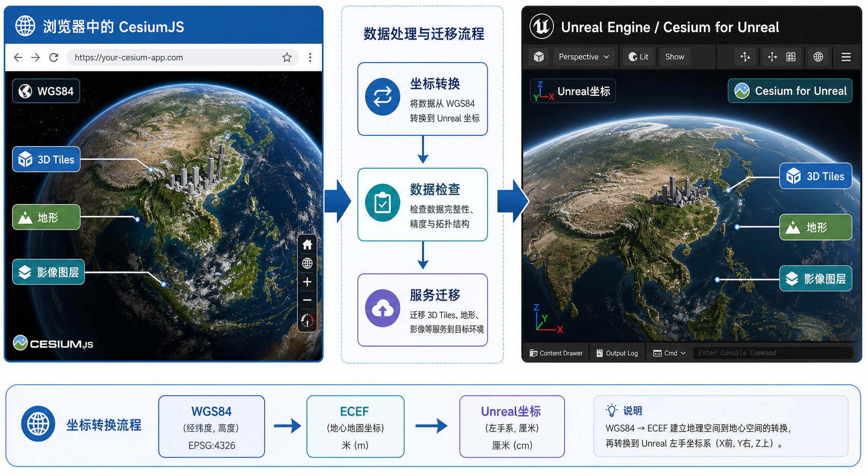Click the 说明 lightbulb icon

pos(612,410)
